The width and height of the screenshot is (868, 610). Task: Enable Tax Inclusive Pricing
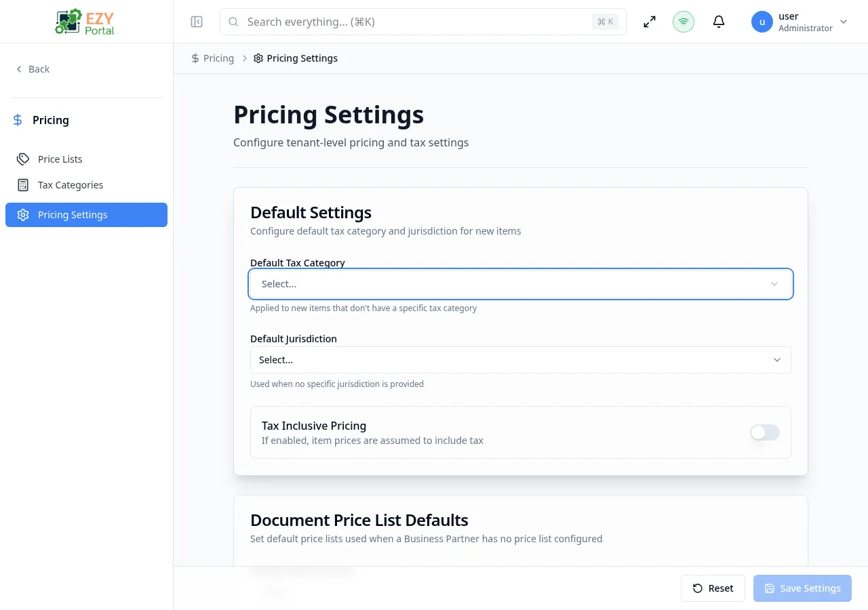pyautogui.click(x=764, y=432)
